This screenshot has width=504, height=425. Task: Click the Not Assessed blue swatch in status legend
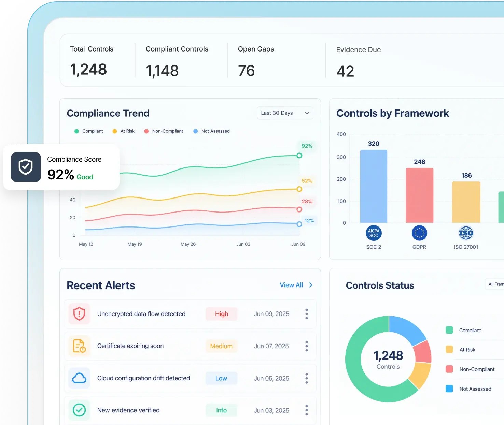449,389
